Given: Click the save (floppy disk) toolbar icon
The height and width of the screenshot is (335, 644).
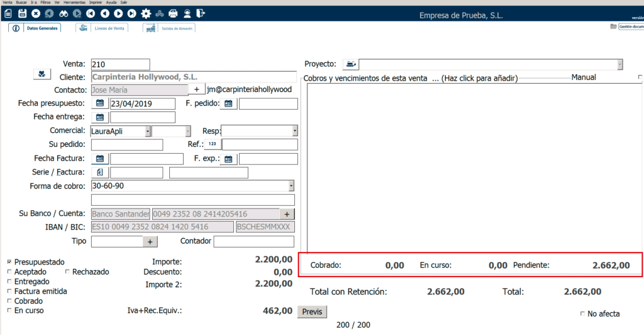Looking at the screenshot, I should click(21, 13).
